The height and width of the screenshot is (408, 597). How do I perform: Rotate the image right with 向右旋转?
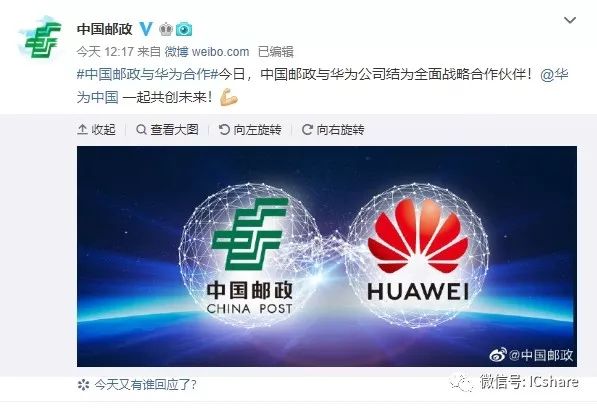click(x=333, y=130)
